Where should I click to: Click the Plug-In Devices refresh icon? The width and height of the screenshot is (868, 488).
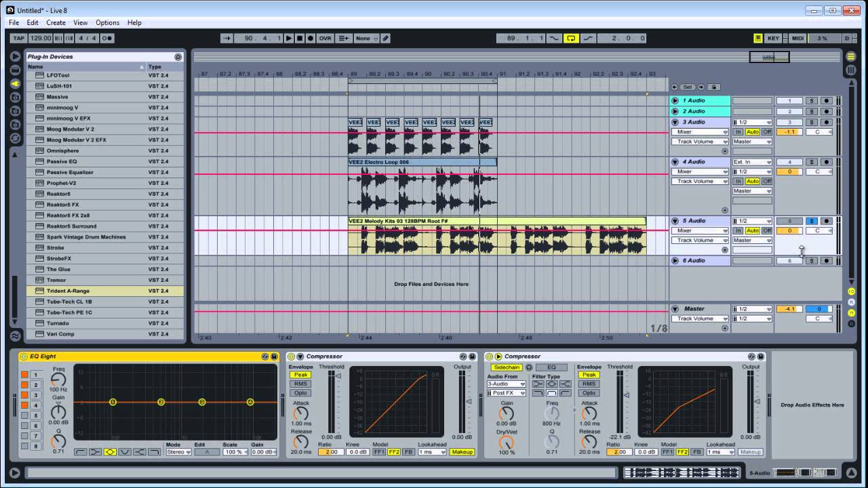pos(178,57)
